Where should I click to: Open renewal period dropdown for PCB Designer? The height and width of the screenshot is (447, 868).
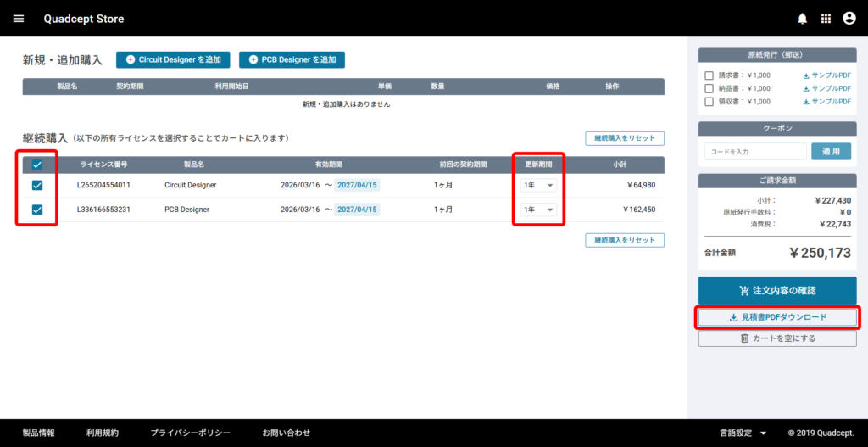click(538, 210)
